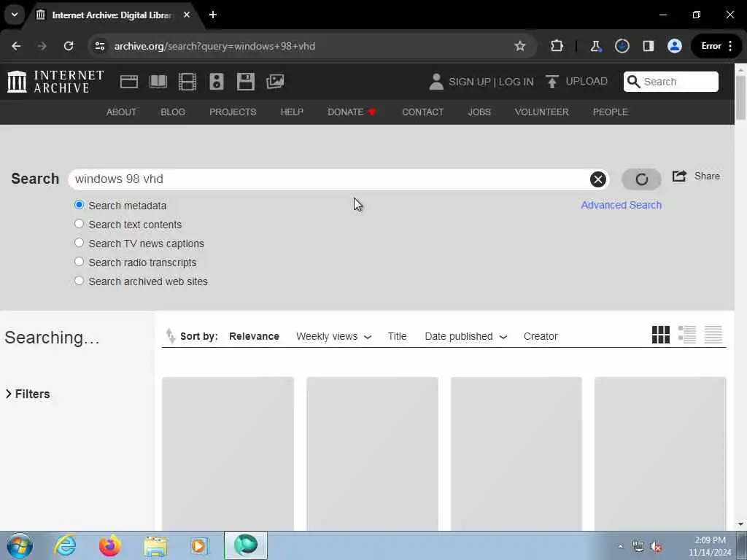Image resolution: width=747 pixels, height=560 pixels.
Task: Open the Texts book icon
Action: coord(158,82)
